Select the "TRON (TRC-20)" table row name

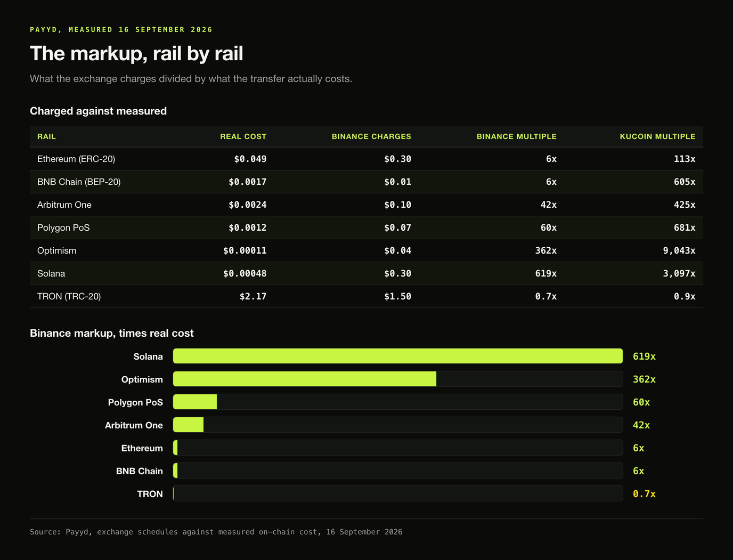click(69, 296)
